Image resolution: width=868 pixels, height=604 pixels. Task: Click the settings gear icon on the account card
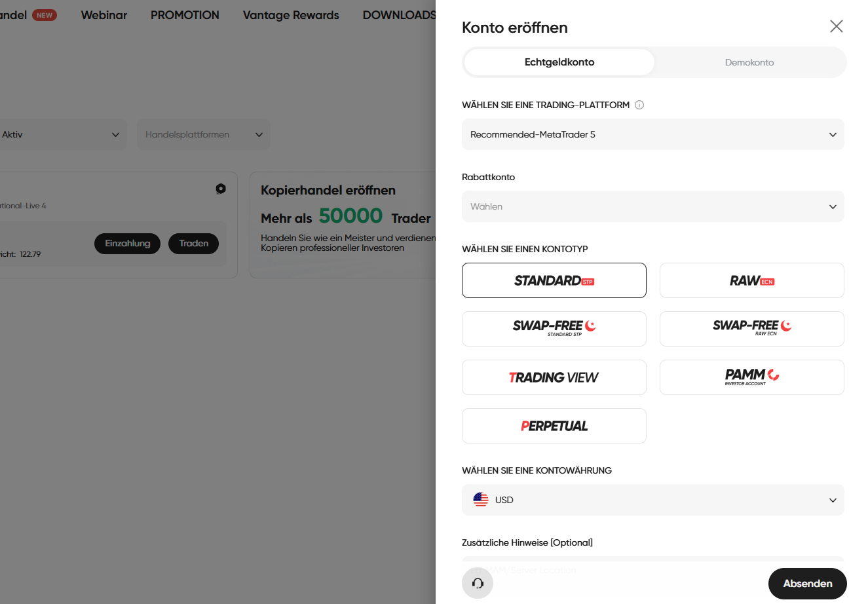coord(220,189)
